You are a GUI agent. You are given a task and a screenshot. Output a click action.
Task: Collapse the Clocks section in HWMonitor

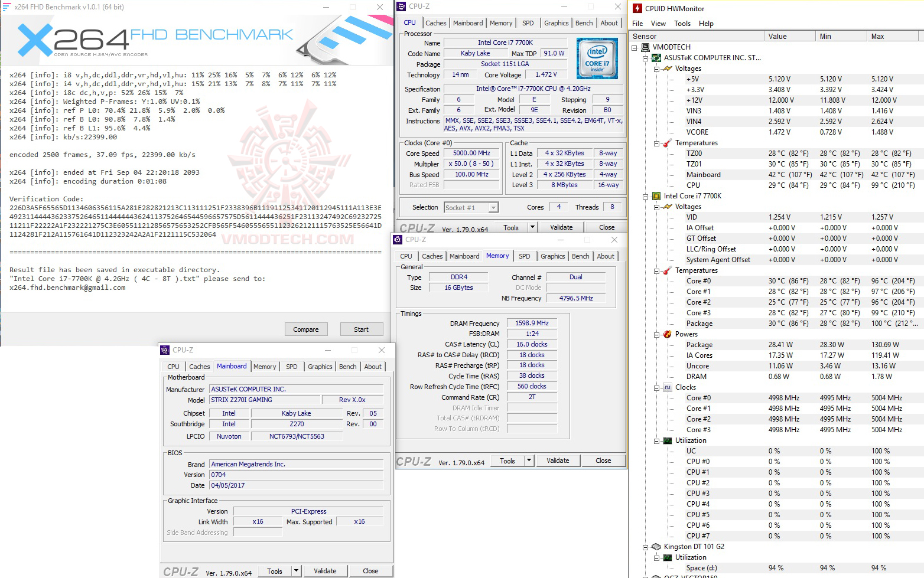656,388
